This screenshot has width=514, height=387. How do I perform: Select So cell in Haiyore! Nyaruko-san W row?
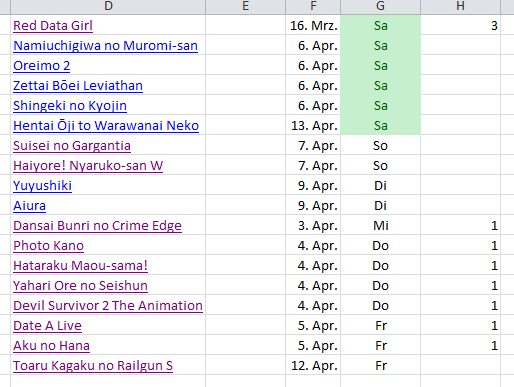coord(380,166)
